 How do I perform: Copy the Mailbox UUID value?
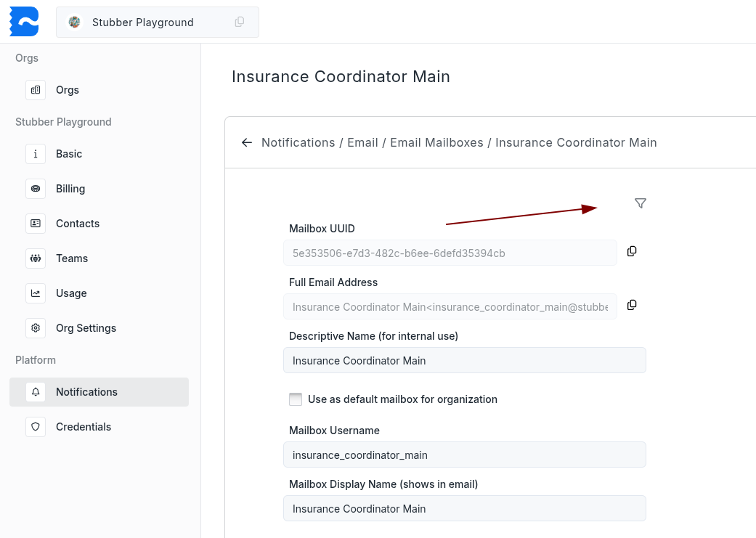tap(632, 251)
